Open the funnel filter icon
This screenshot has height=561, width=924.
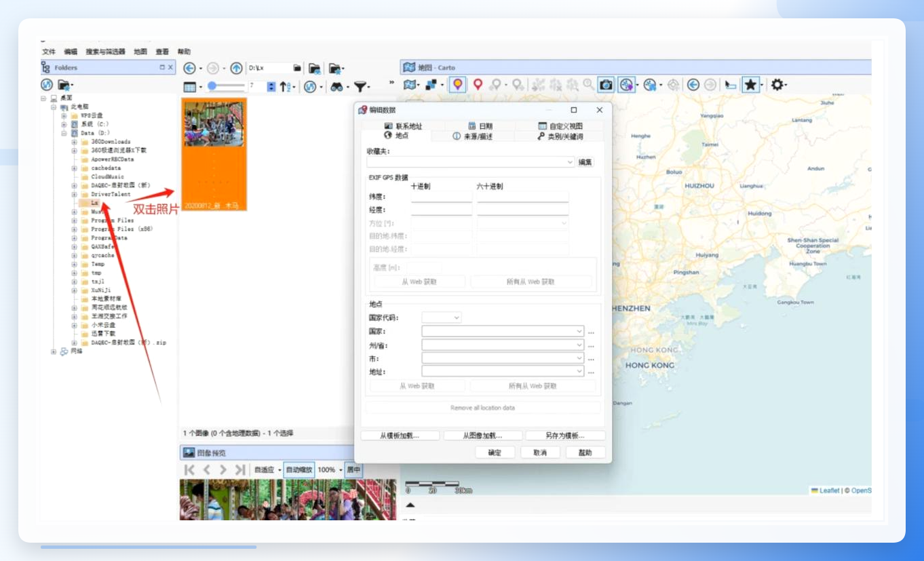click(x=360, y=87)
